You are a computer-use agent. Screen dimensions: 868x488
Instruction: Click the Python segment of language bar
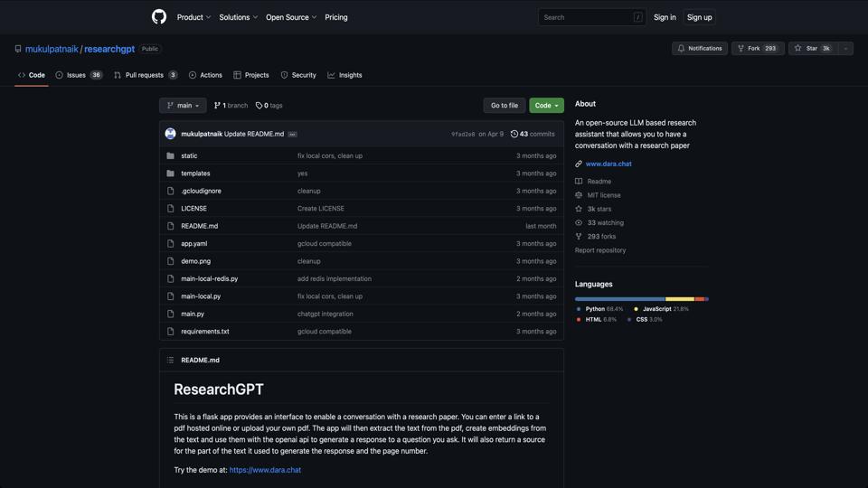pyautogui.click(x=619, y=299)
